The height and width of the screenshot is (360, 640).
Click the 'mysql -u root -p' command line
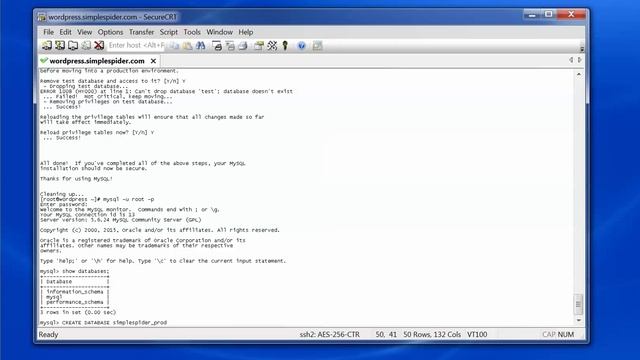click(x=97, y=199)
